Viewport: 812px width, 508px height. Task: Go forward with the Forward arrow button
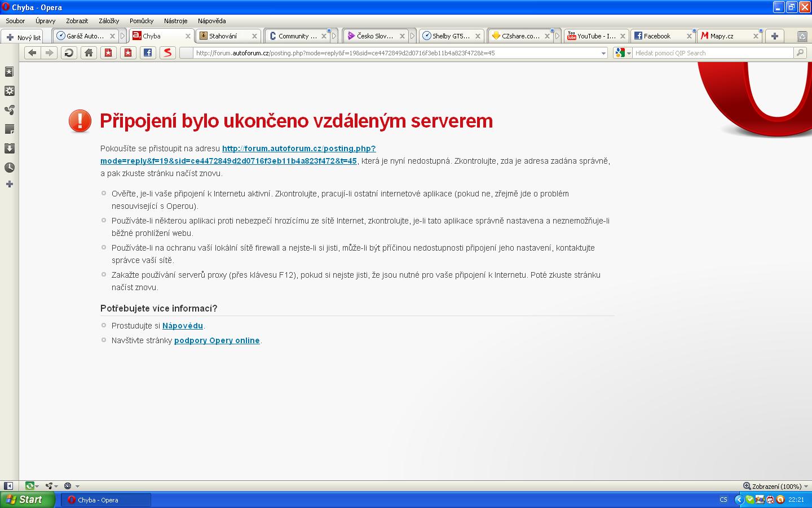[x=50, y=52]
